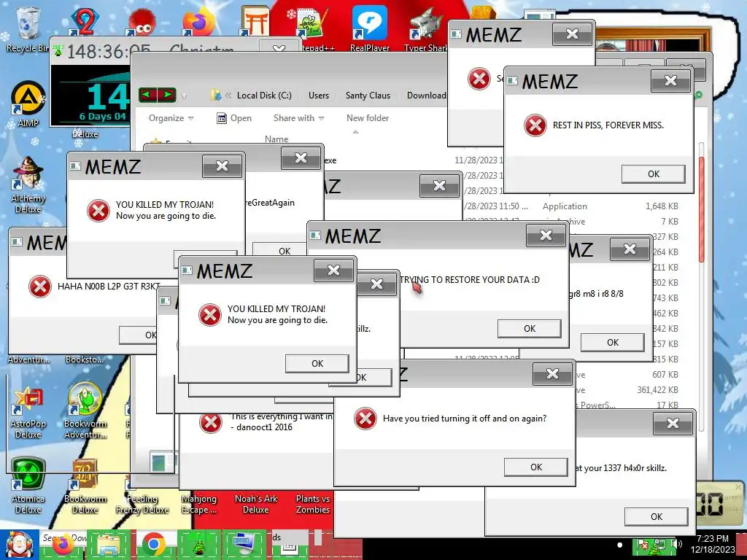Viewport: 747px width, 560px height.
Task: Click the error icon beside 'Have you tried turning'
Action: (x=365, y=418)
